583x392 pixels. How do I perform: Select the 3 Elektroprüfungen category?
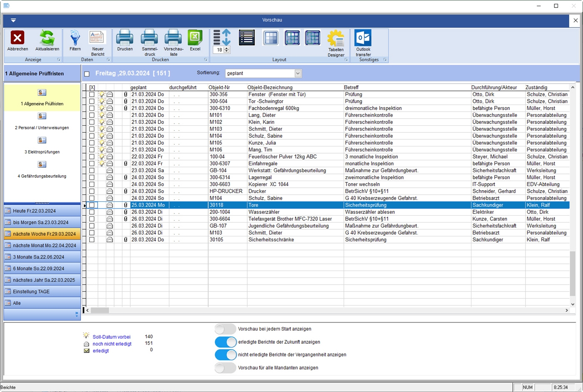point(42,145)
